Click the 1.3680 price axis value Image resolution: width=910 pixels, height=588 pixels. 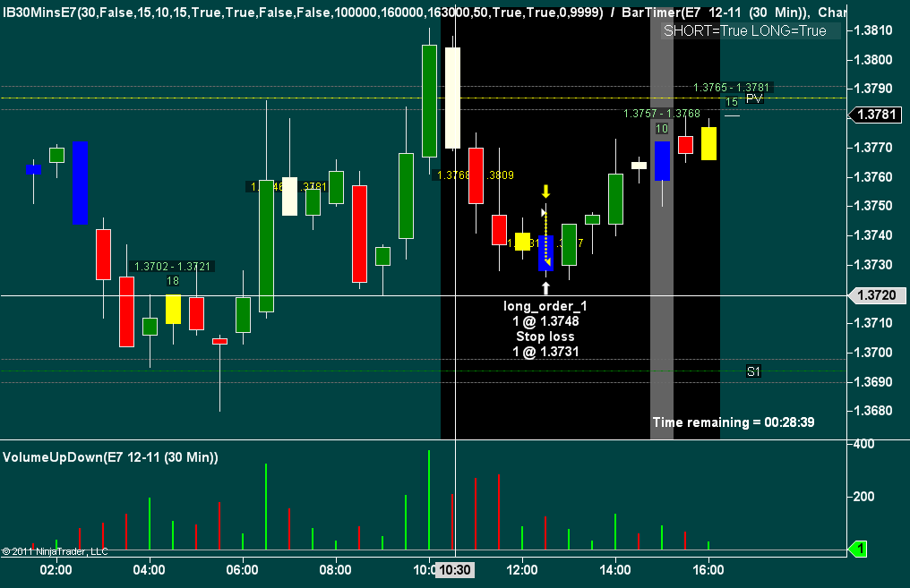click(x=873, y=411)
